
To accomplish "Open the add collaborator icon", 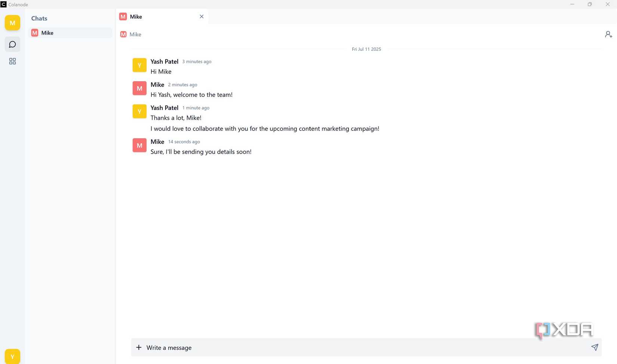I will click(608, 34).
